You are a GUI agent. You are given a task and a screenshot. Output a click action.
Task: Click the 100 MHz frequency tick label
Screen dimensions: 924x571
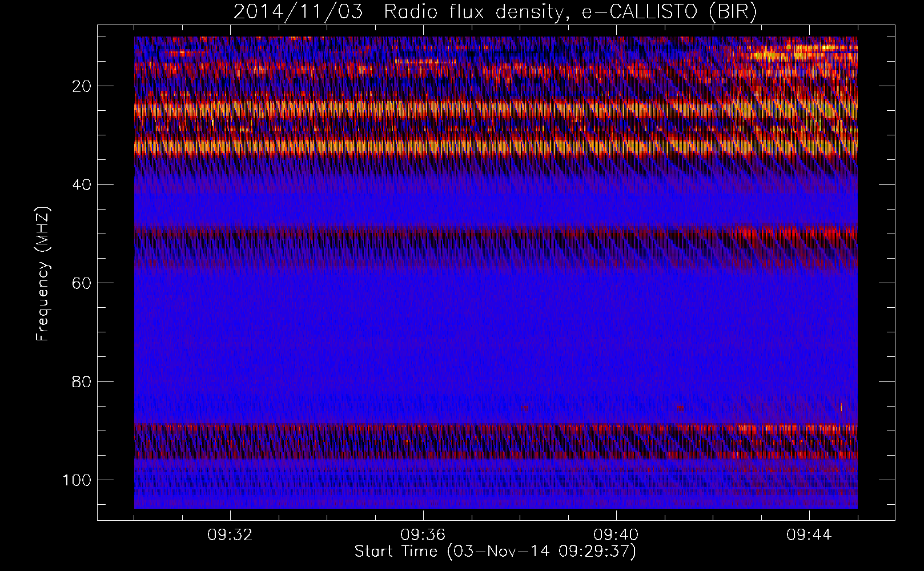[x=77, y=480]
